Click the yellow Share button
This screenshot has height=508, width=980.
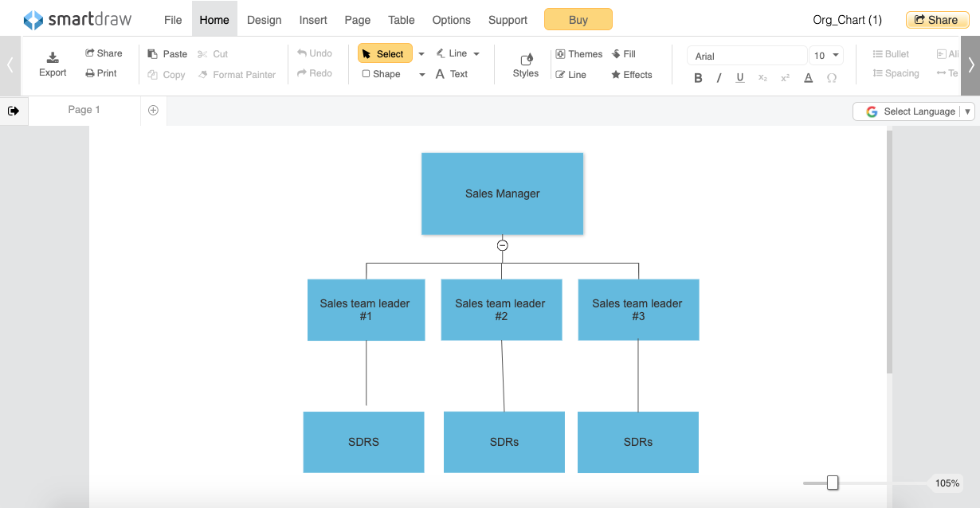pyautogui.click(x=936, y=20)
